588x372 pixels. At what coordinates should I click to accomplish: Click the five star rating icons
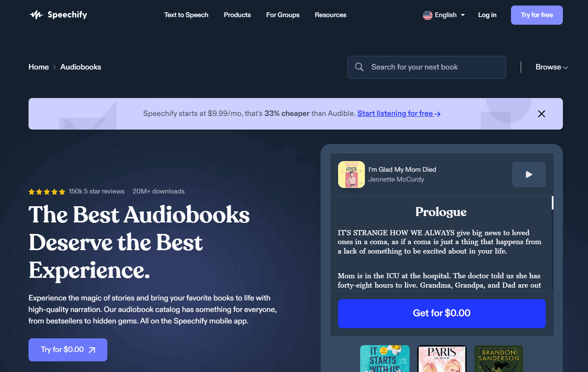pos(47,192)
